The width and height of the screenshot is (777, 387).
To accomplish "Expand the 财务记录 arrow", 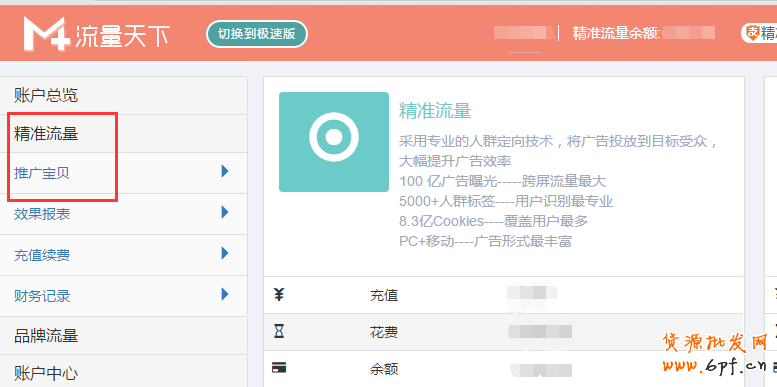I will [225, 294].
